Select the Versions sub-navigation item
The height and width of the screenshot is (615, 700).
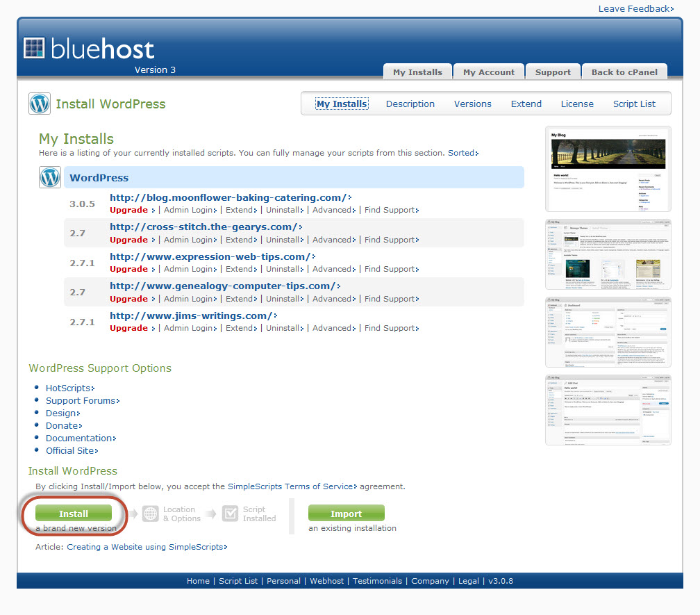coord(472,104)
